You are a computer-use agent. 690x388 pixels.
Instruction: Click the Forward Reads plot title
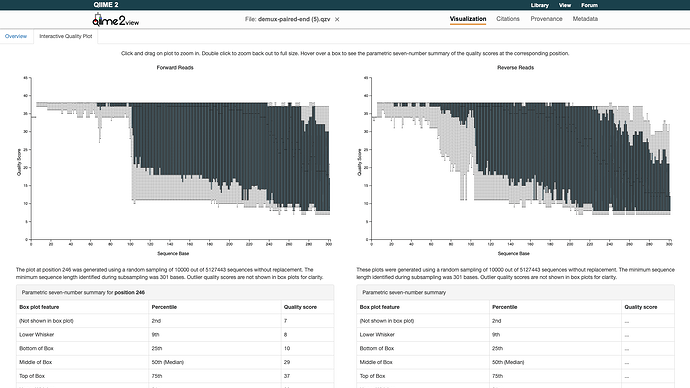coord(175,68)
